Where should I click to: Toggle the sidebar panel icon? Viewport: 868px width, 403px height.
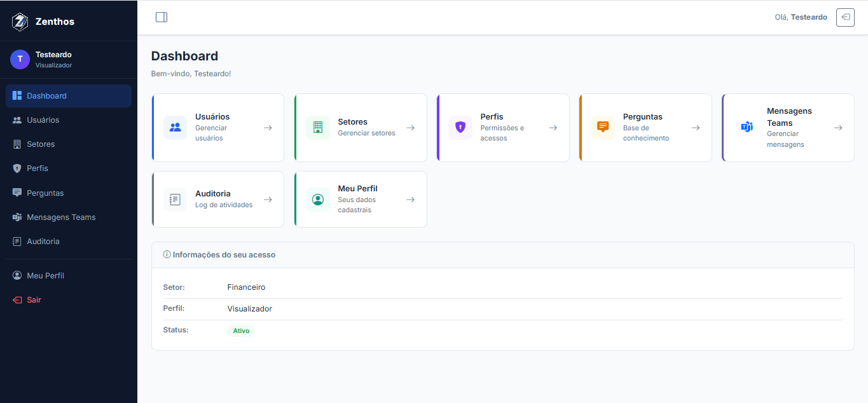[162, 17]
